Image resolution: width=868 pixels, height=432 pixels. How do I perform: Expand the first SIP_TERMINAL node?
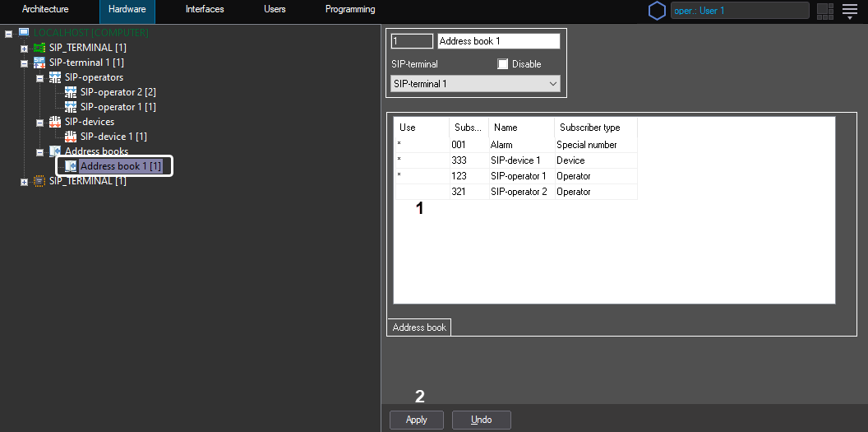point(24,49)
